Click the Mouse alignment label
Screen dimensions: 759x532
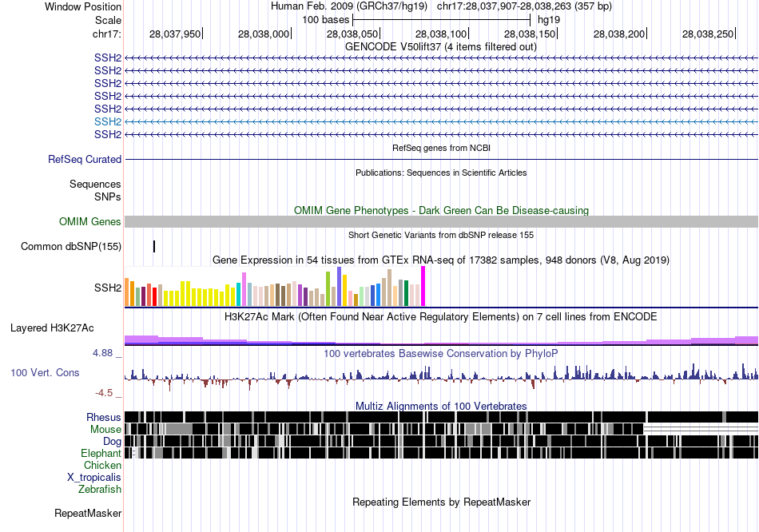click(105, 430)
